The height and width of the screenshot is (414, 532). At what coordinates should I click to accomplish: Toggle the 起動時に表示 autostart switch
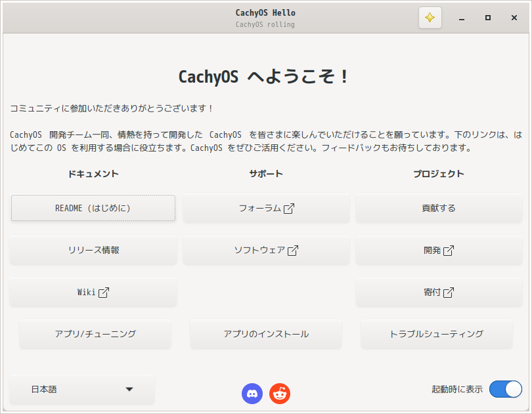[x=505, y=389]
